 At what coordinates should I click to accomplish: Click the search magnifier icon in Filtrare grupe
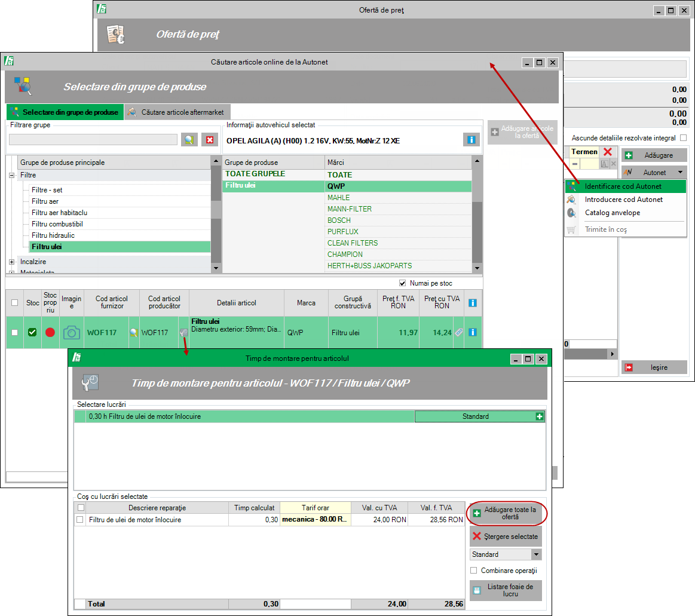coord(189,140)
